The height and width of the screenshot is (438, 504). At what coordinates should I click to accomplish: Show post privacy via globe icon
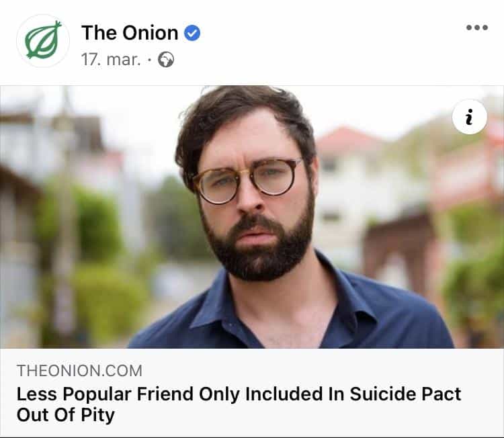[x=166, y=60]
